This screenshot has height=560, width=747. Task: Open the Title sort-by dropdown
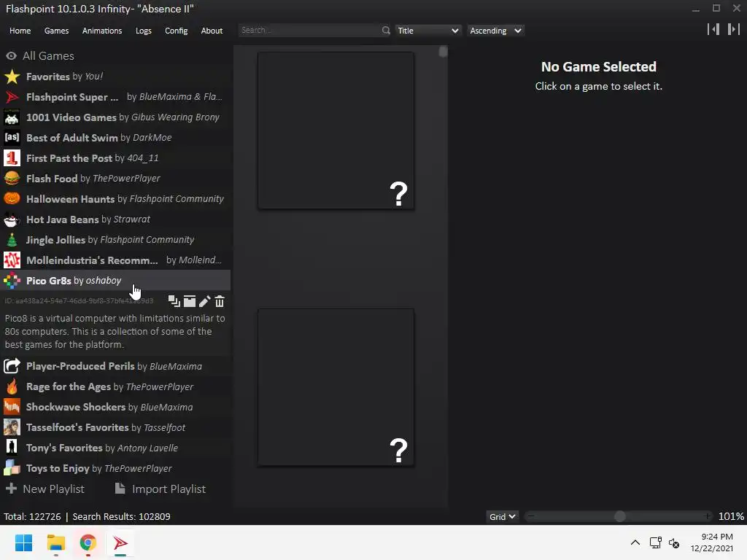pyautogui.click(x=427, y=31)
